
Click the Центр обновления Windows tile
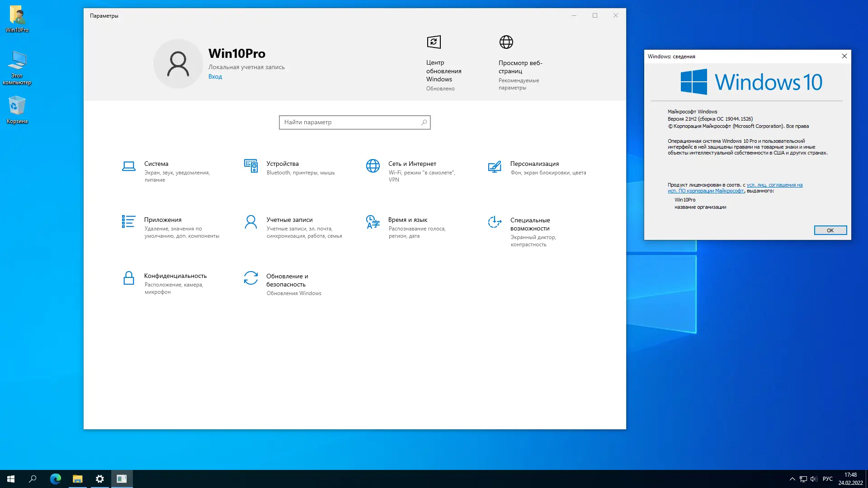pos(443,63)
